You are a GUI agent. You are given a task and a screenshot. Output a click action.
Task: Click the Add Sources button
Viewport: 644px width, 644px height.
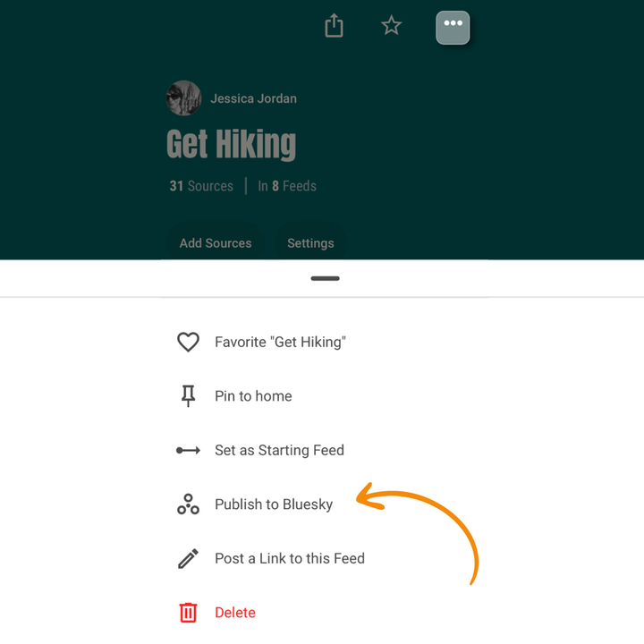[x=216, y=242]
